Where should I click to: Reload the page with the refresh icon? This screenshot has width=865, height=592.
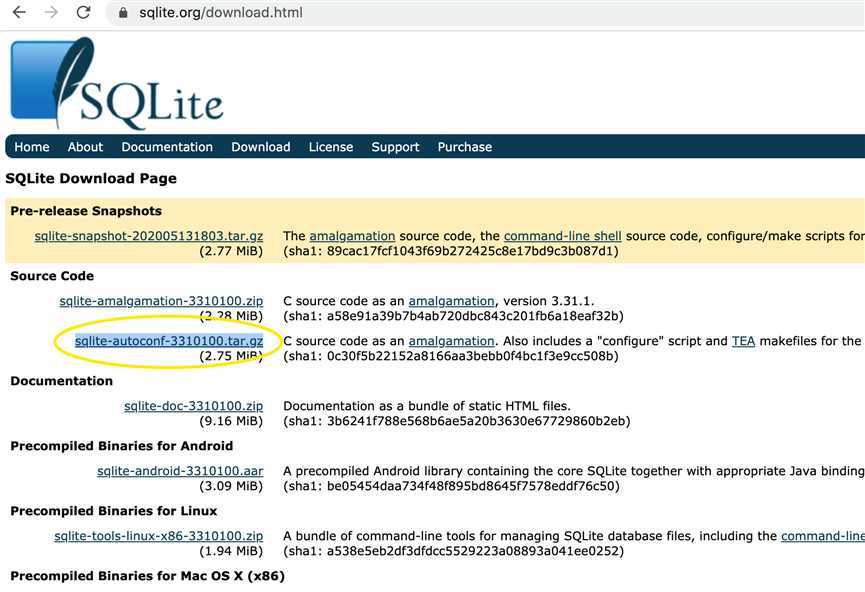tap(83, 12)
